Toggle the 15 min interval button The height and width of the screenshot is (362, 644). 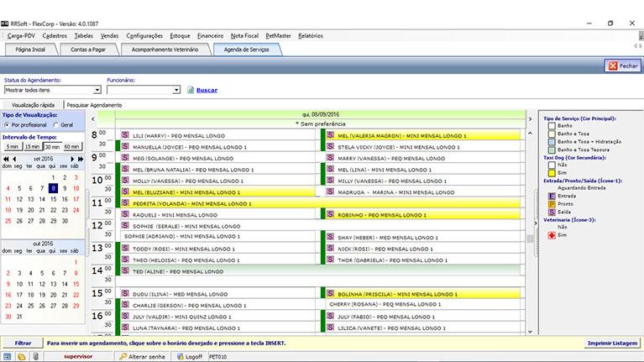point(32,147)
